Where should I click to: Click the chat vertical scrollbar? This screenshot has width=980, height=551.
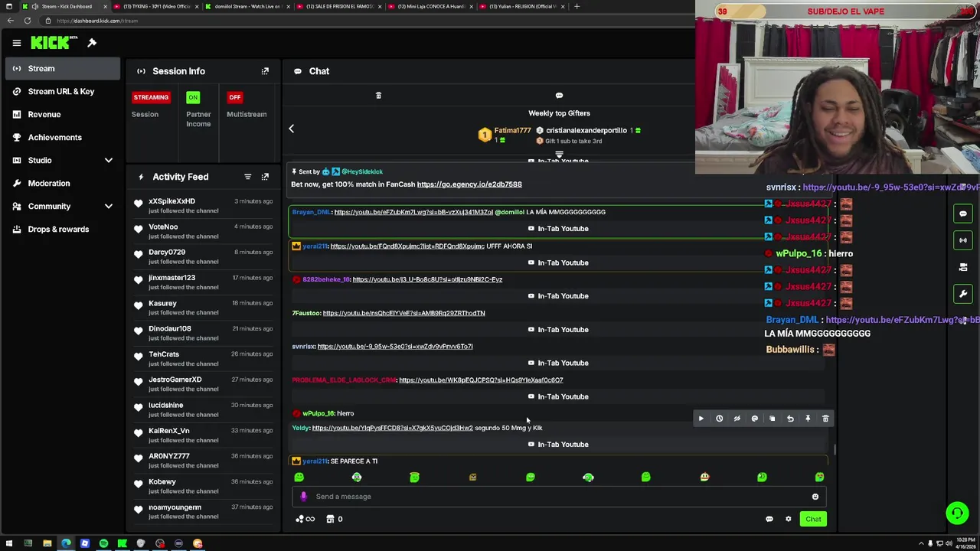click(835, 450)
